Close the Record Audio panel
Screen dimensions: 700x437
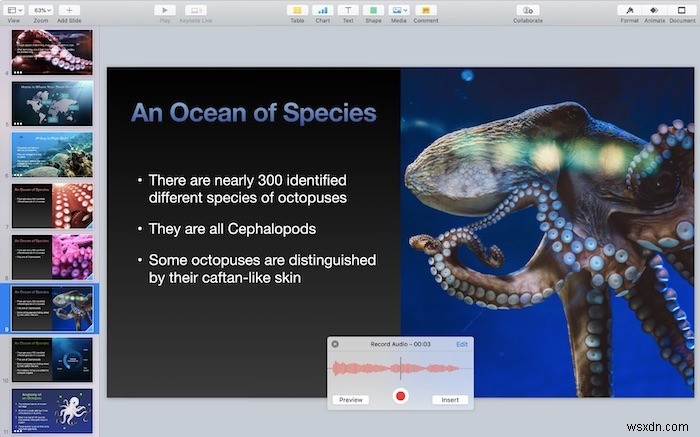pyautogui.click(x=335, y=344)
